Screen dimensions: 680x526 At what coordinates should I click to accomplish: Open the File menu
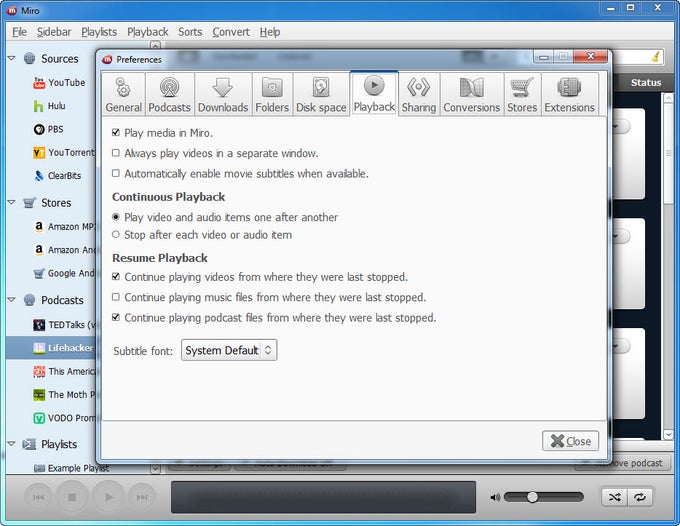tap(20, 32)
